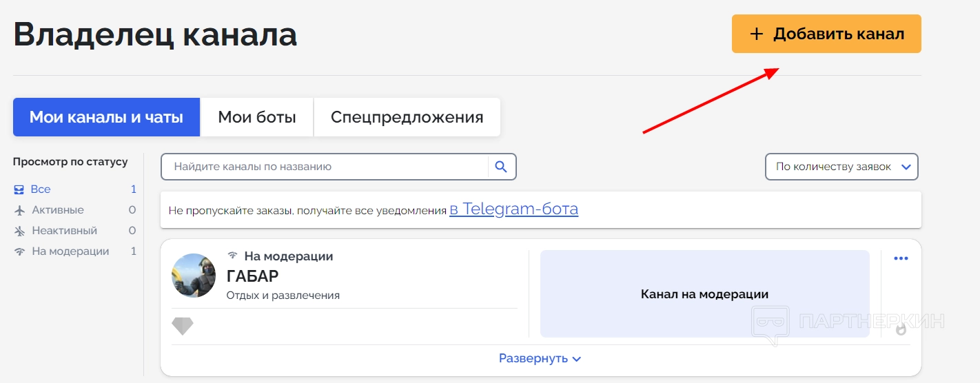The height and width of the screenshot is (383, 980).
Task: Click the plus icon on Добавить канал
Action: 757,34
